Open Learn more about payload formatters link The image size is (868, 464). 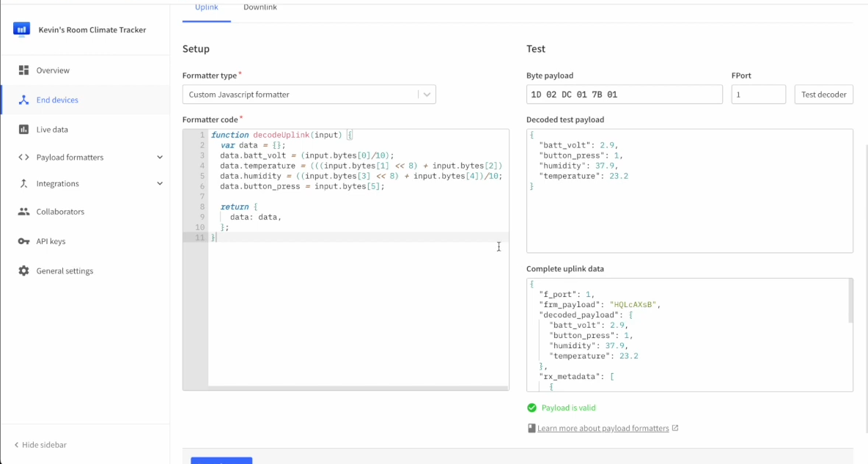603,428
